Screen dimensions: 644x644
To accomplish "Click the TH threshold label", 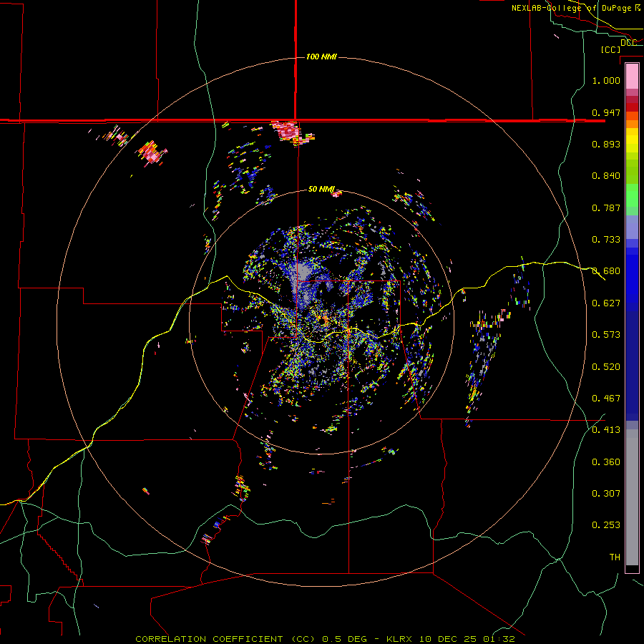I will click(x=615, y=557).
